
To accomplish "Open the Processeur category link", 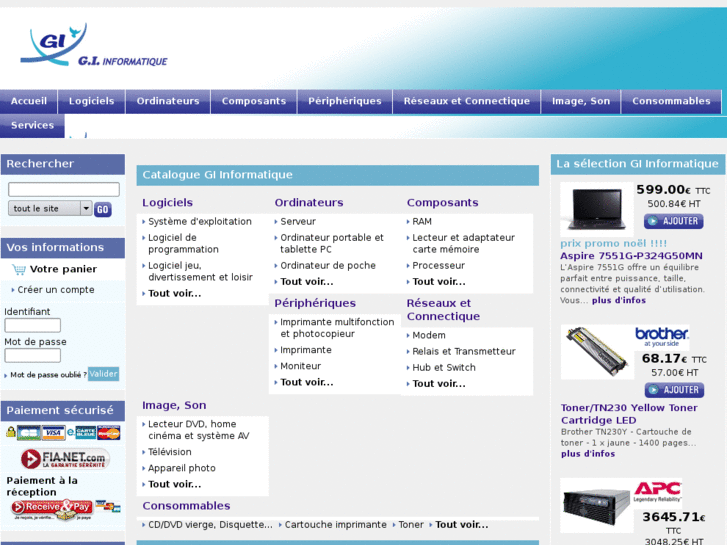I will 439,266.
